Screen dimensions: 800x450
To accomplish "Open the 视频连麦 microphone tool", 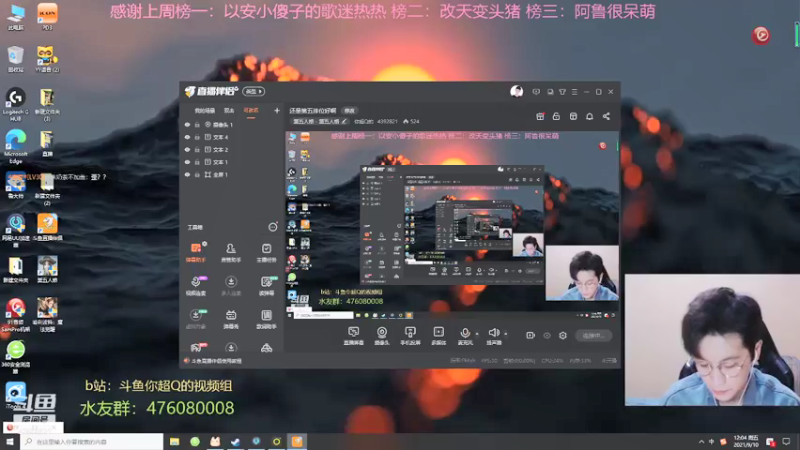I will [x=196, y=286].
